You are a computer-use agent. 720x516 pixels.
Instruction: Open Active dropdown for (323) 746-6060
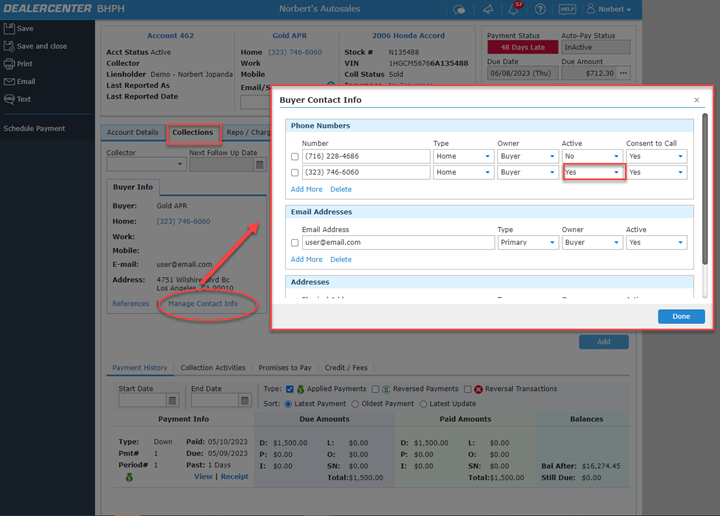pos(594,172)
